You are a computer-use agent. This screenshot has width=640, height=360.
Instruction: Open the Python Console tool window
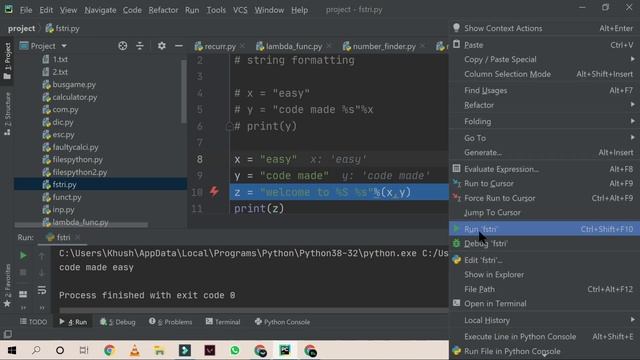(282, 322)
